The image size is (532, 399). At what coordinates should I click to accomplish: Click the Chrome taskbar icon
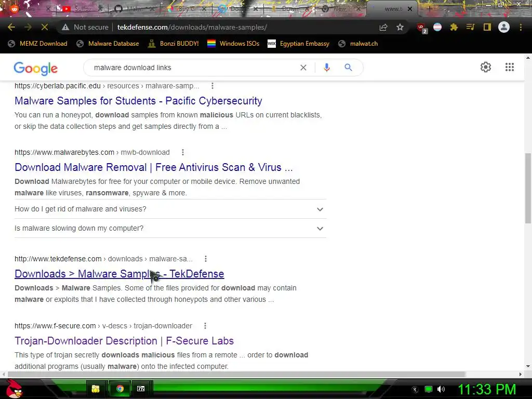[120, 389]
